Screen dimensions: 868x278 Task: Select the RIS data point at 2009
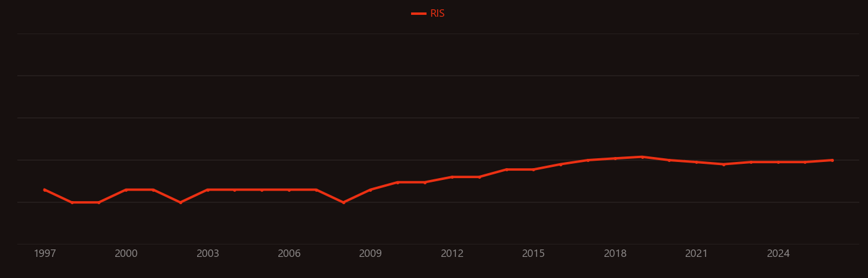pyautogui.click(x=371, y=190)
